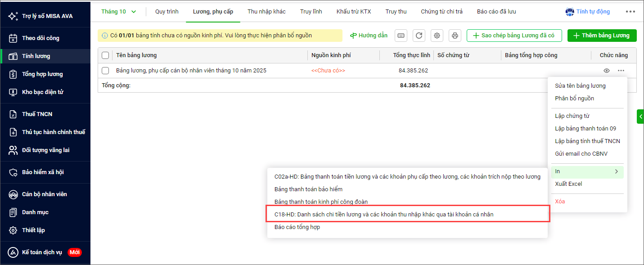Click Sao chép bảng Lương đã có

point(513,36)
